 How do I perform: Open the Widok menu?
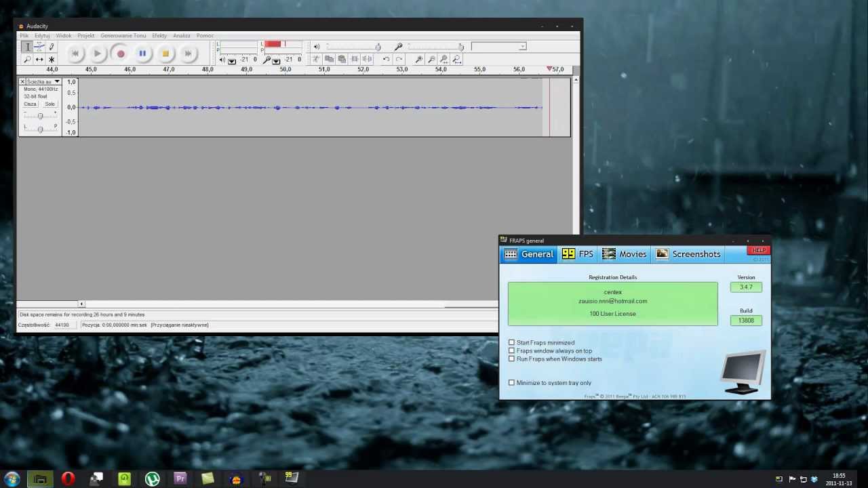(64, 36)
